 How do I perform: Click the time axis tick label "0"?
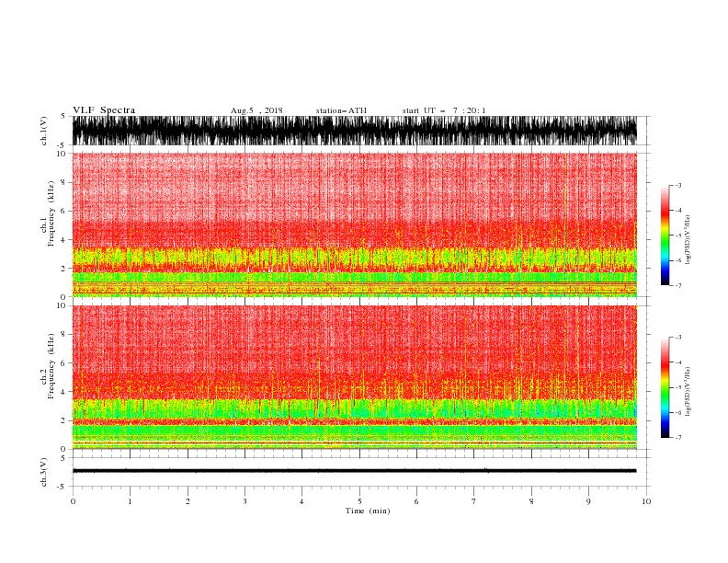pyautogui.click(x=73, y=501)
